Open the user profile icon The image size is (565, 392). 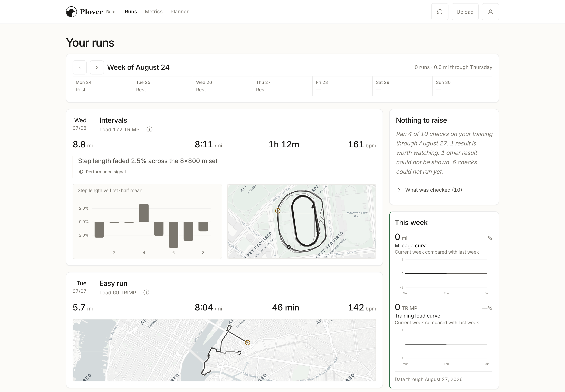tap(490, 12)
